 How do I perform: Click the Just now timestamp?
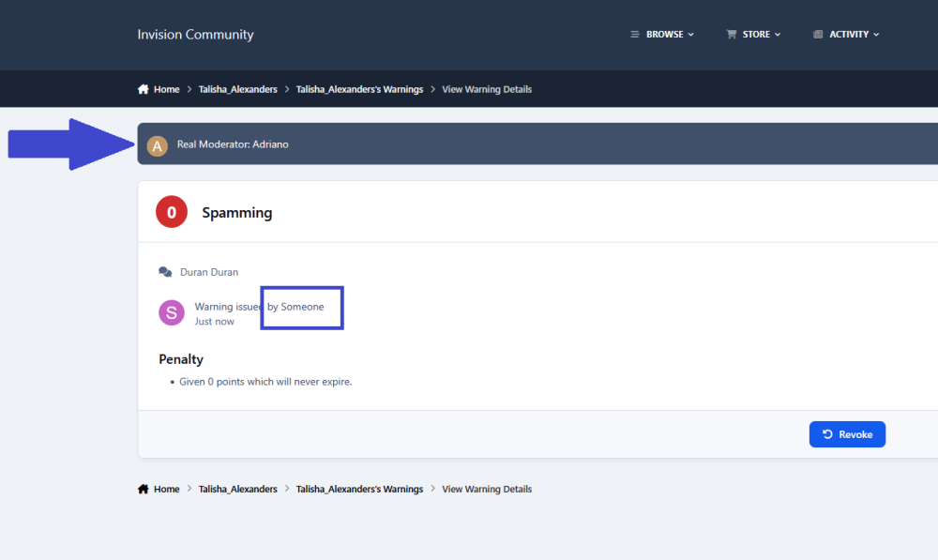(x=214, y=322)
